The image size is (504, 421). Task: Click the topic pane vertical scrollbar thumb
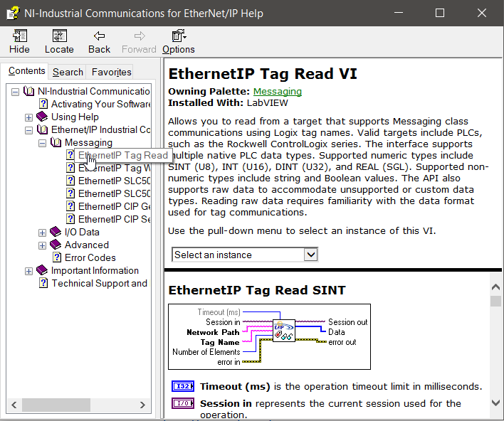click(495, 301)
